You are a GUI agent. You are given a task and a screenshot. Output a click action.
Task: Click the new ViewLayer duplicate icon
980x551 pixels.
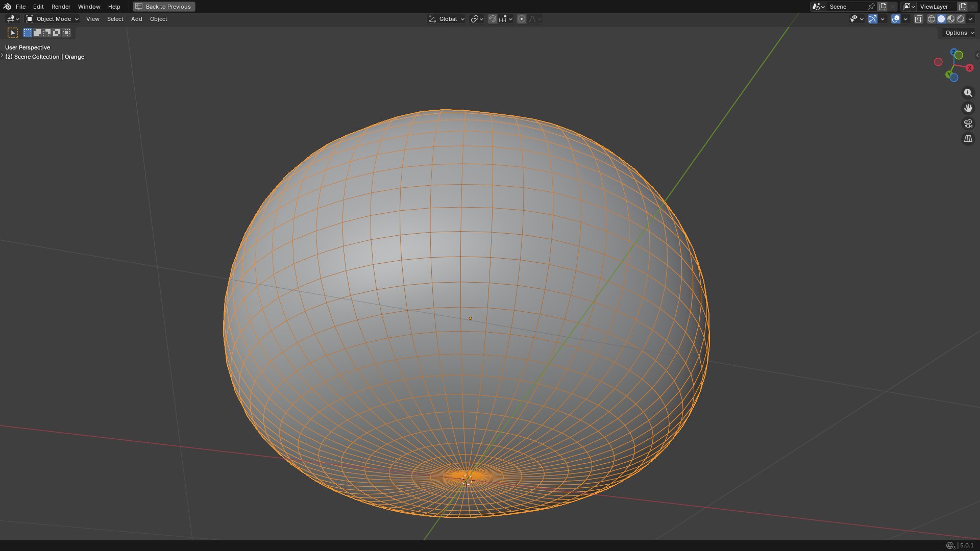pyautogui.click(x=963, y=7)
